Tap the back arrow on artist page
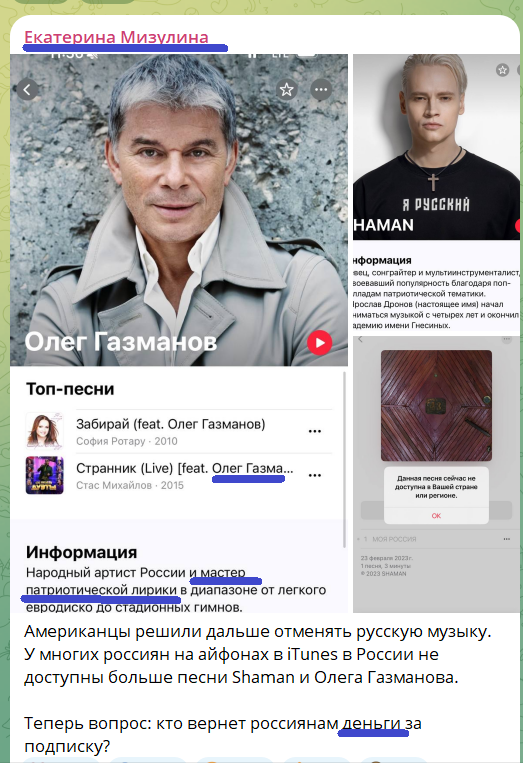The height and width of the screenshot is (769, 523). pyautogui.click(x=27, y=90)
